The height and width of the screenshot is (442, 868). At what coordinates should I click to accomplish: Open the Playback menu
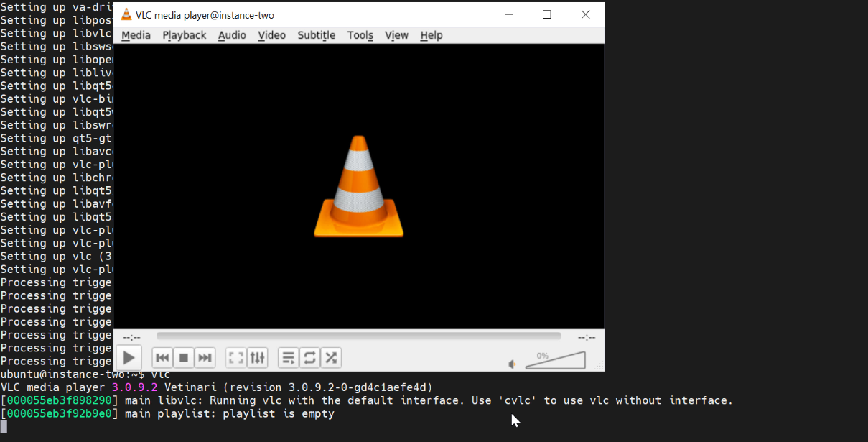[184, 35]
